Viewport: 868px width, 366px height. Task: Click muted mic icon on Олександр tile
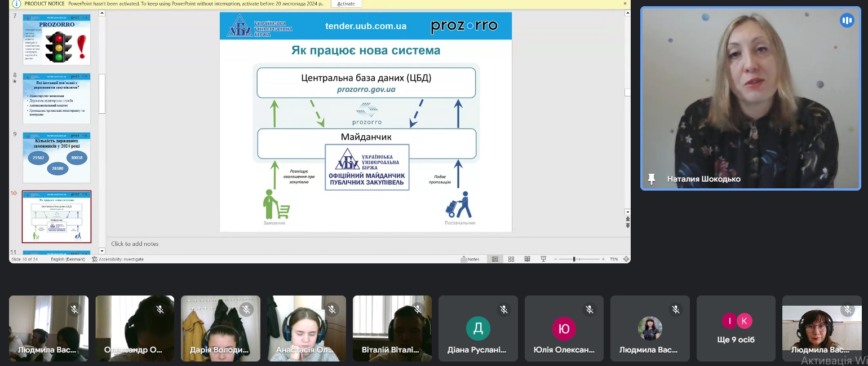(x=160, y=309)
